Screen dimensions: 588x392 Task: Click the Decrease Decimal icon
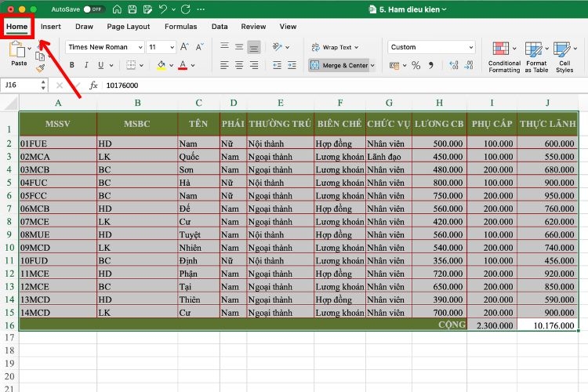469,65
